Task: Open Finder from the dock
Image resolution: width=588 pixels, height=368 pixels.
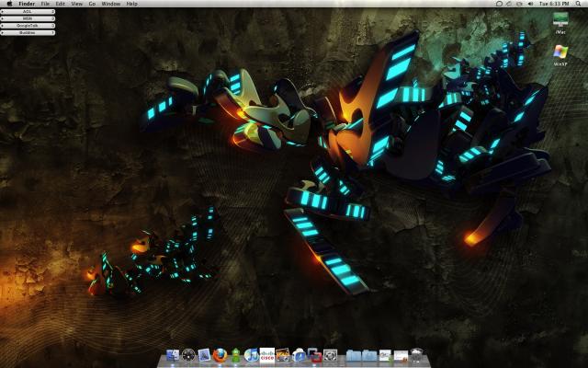Action: 173,355
